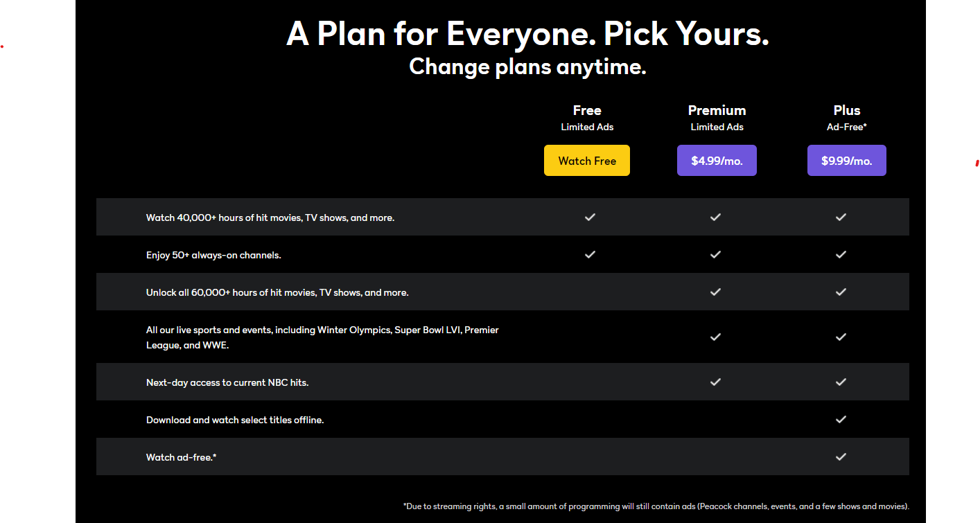The image size is (980, 523).
Task: Click the Limited Ads label under Free
Action: pos(587,127)
